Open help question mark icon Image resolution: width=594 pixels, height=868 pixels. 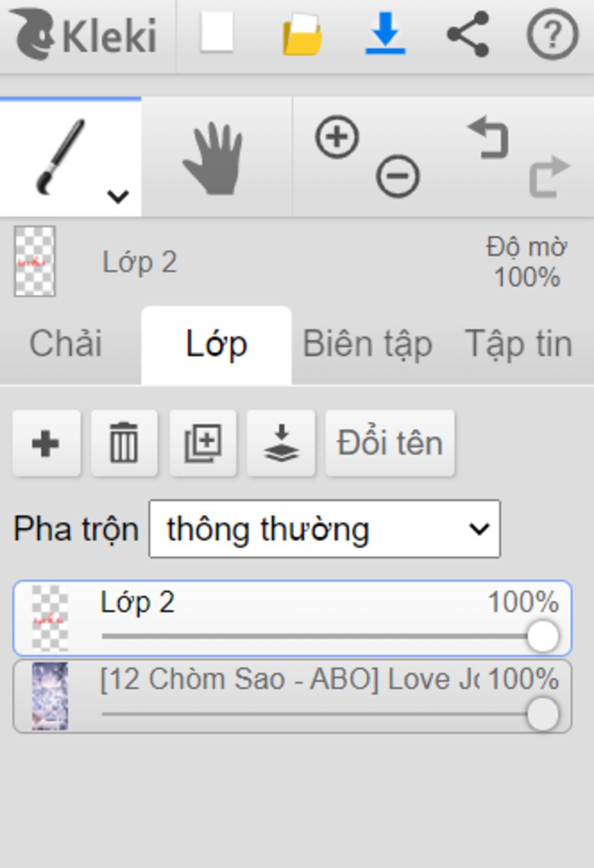[552, 34]
